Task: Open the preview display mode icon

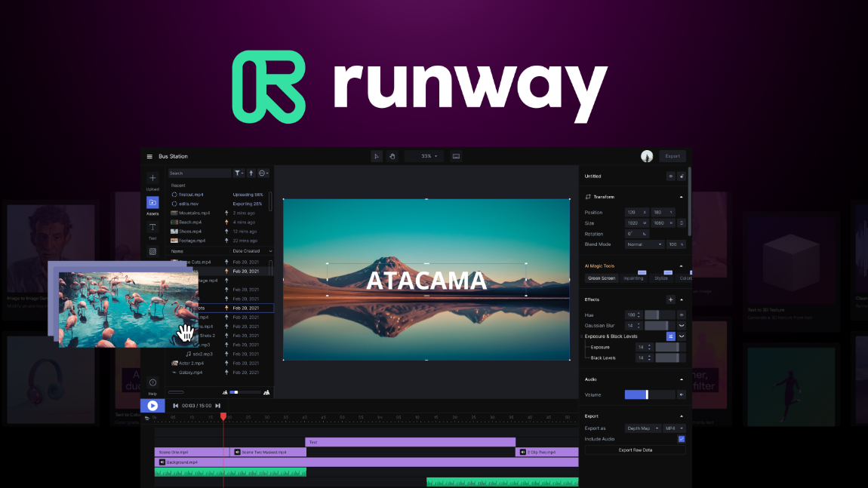Action: [x=456, y=156]
